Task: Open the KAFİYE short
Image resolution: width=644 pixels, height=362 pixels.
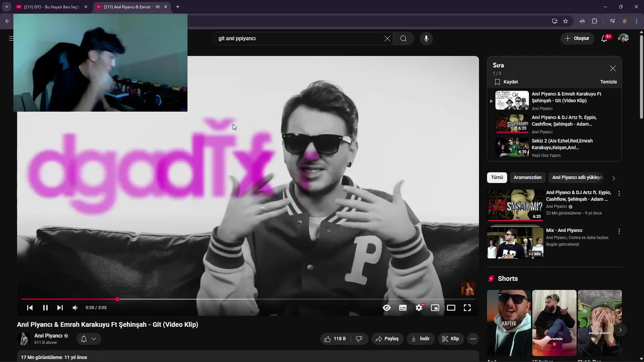Action: point(509,323)
